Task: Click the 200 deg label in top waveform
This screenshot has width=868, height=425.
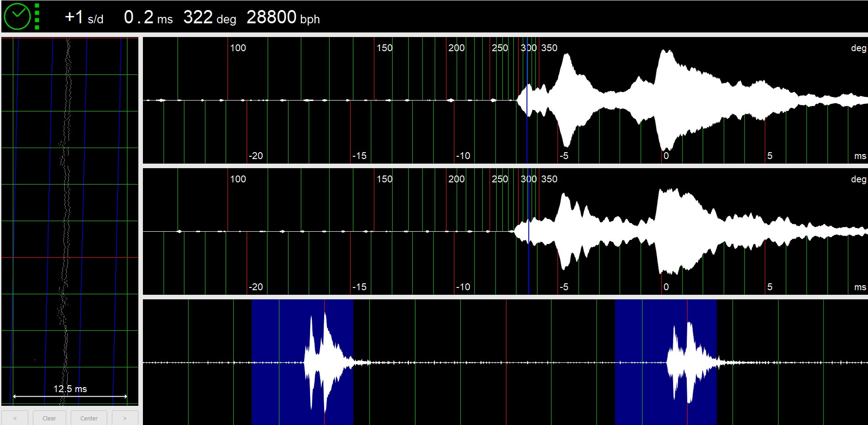Action: (x=457, y=48)
